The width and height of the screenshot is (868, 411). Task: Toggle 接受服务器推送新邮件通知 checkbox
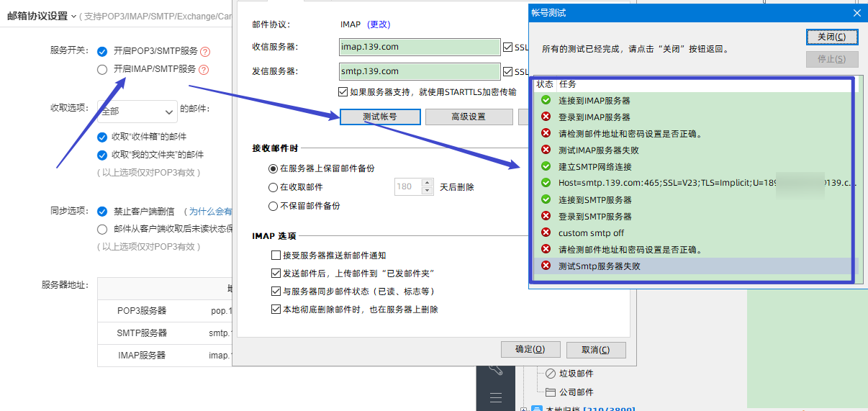276,256
